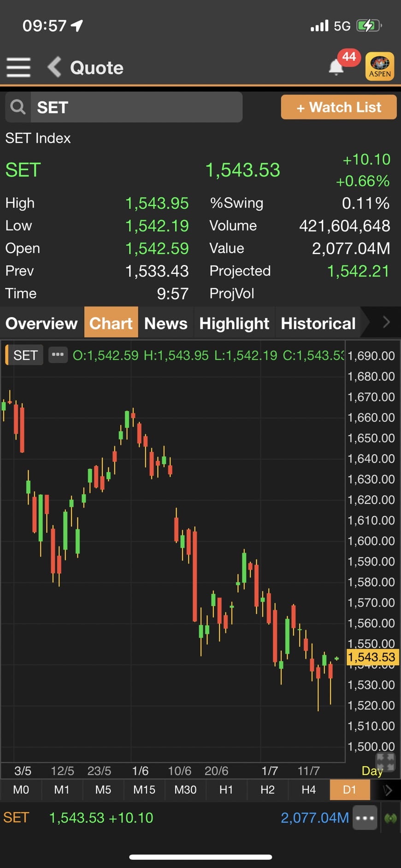Viewport: 401px width, 868px height.
Task: Switch to the Overview tab
Action: click(41, 323)
